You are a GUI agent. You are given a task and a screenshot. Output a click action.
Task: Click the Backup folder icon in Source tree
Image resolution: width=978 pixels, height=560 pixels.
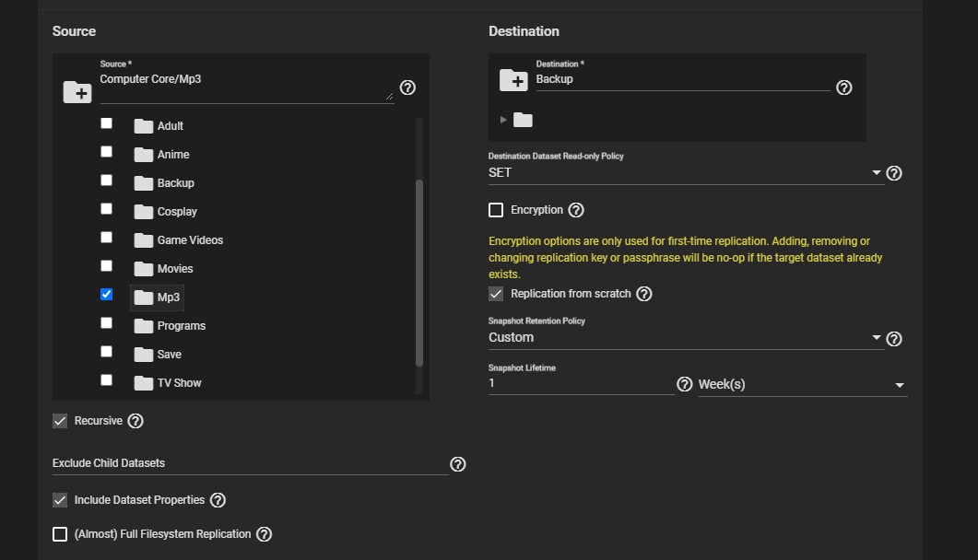pos(144,183)
